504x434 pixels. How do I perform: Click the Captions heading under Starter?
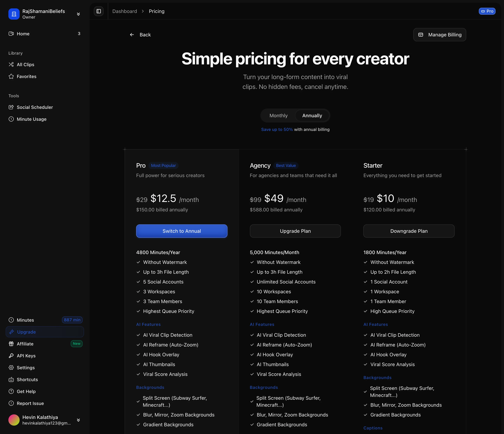(373, 428)
